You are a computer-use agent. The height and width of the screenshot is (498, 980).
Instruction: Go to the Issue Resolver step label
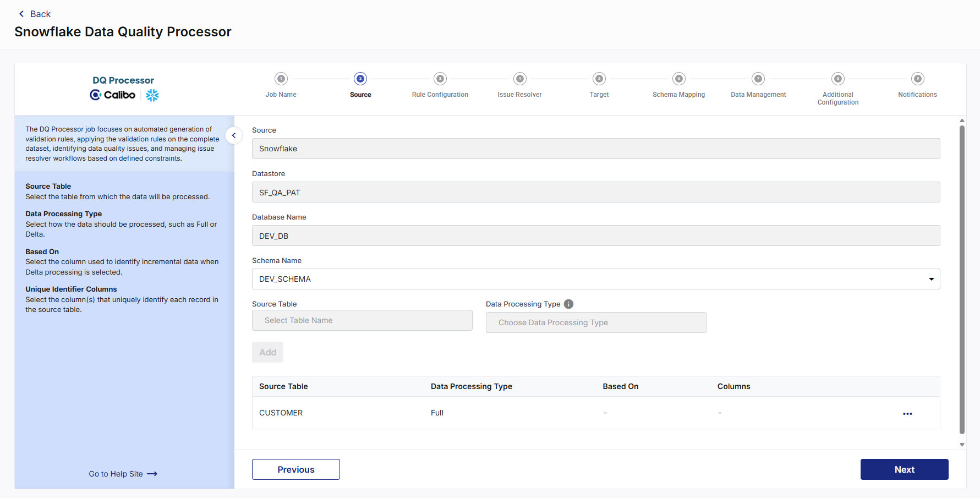pos(520,95)
